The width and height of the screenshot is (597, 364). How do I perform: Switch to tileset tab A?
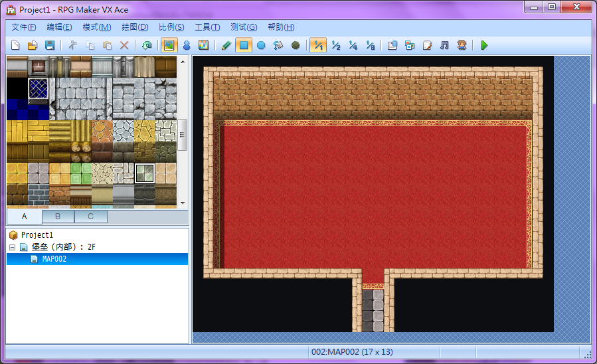pyautogui.click(x=25, y=217)
